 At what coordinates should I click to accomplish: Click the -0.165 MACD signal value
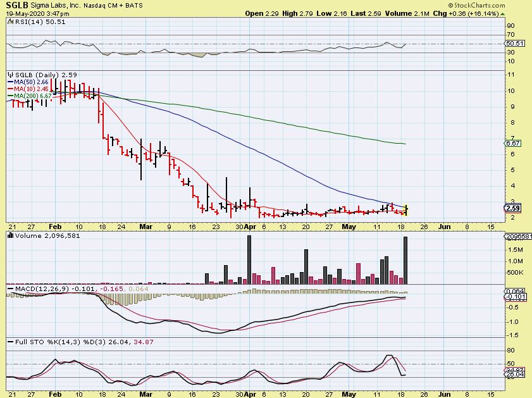pos(111,289)
